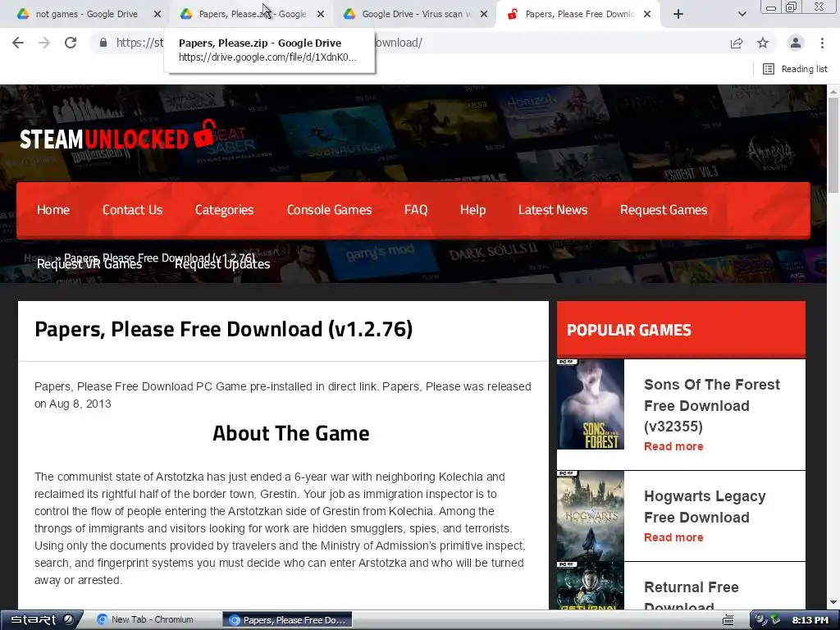
Task: Open the profile avatar icon
Action: pyautogui.click(x=796, y=43)
